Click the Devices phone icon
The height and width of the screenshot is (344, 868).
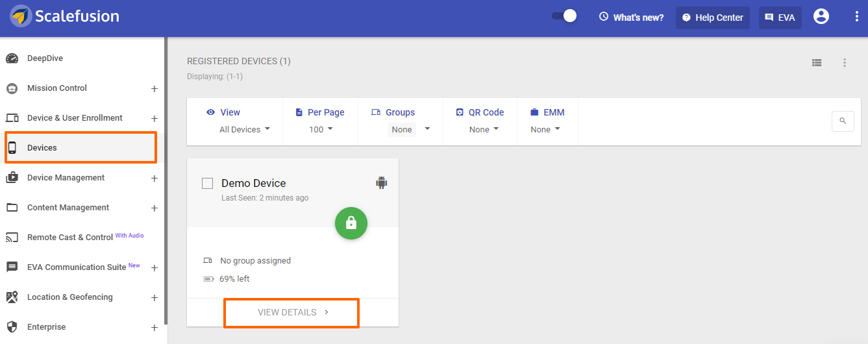click(x=12, y=148)
